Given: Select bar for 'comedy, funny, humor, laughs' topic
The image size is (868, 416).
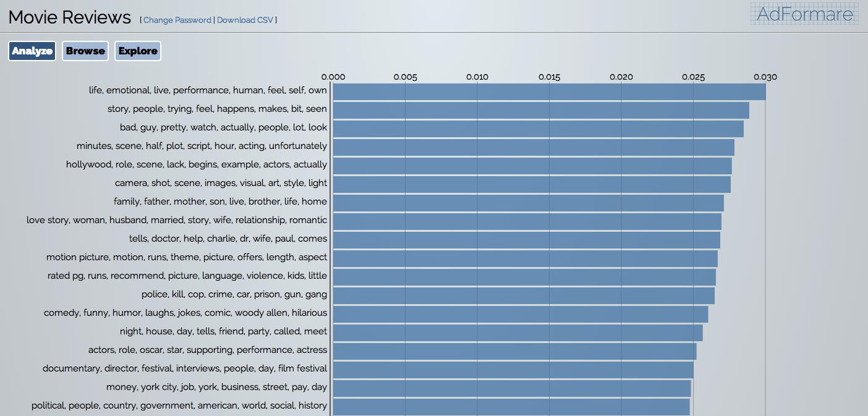Looking at the screenshot, I should [521, 314].
